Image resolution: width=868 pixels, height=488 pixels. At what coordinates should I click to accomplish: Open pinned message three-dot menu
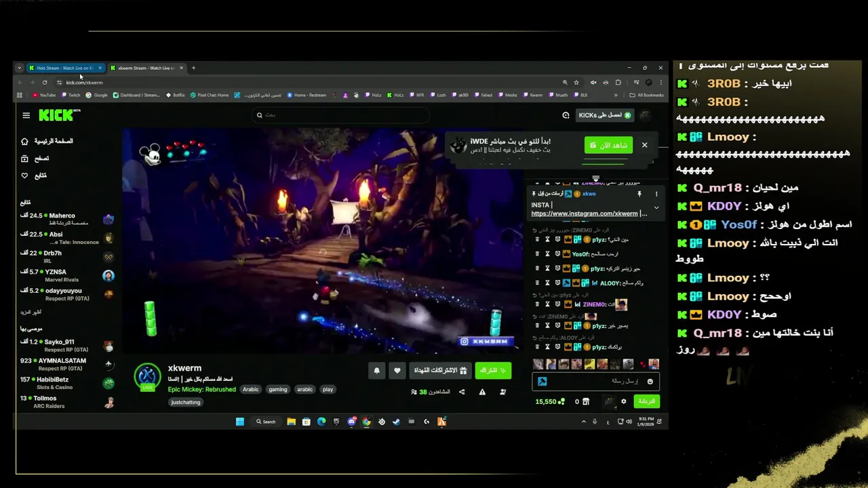(656, 194)
